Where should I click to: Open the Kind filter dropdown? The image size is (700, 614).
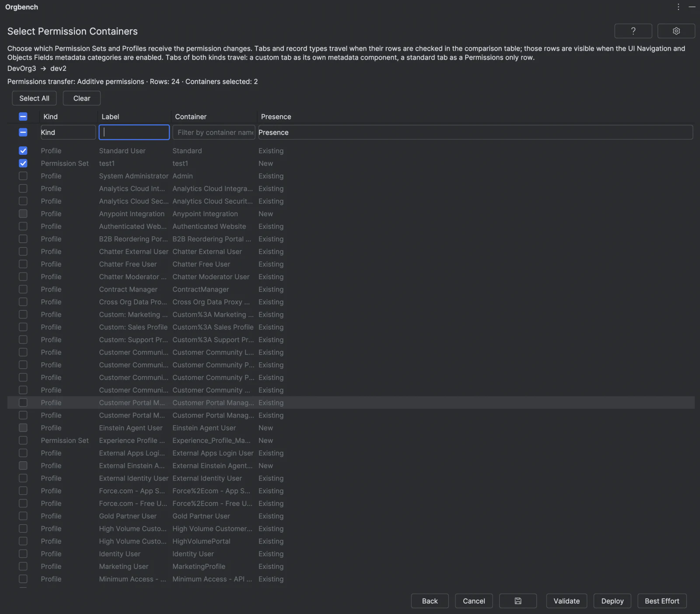pyautogui.click(x=68, y=132)
